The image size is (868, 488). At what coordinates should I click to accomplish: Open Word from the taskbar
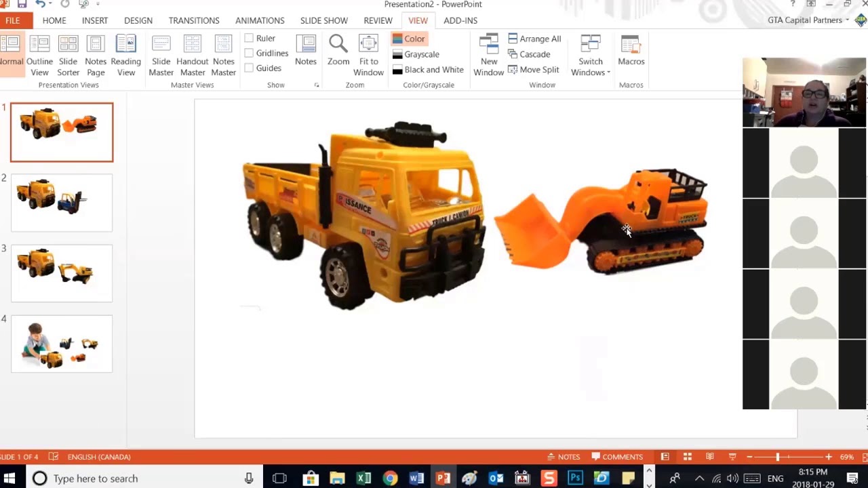click(x=416, y=479)
